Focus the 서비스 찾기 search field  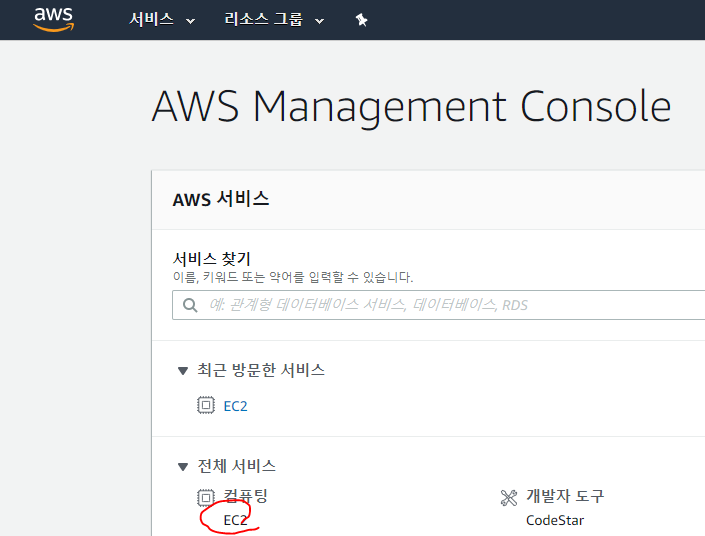[438, 305]
